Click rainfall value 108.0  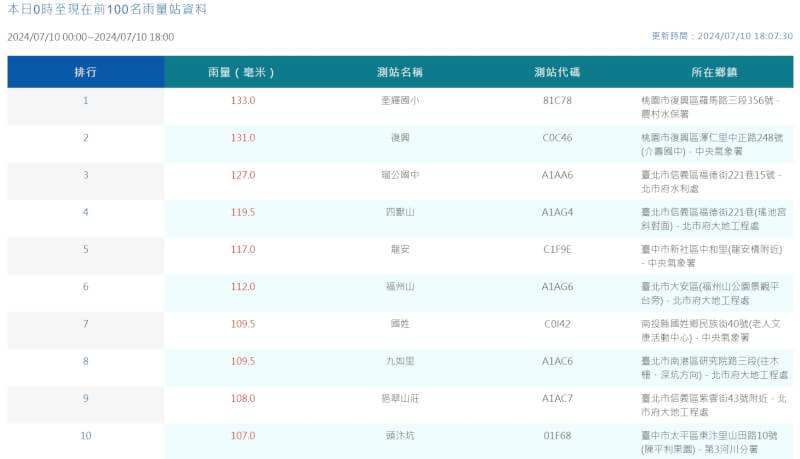click(x=243, y=398)
